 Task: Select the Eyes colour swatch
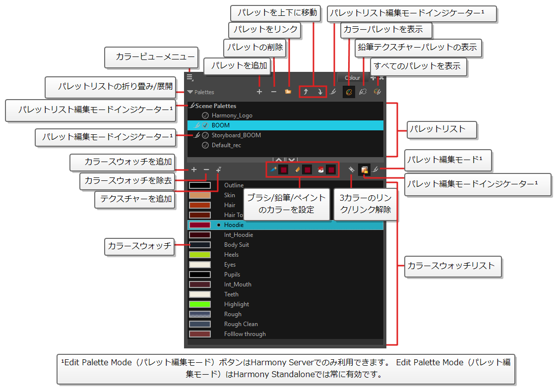click(x=199, y=265)
